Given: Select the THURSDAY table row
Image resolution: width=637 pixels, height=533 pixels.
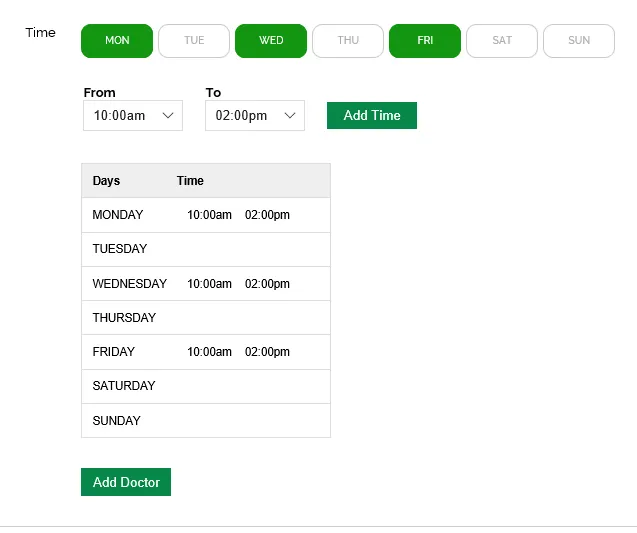Looking at the screenshot, I should pos(205,318).
